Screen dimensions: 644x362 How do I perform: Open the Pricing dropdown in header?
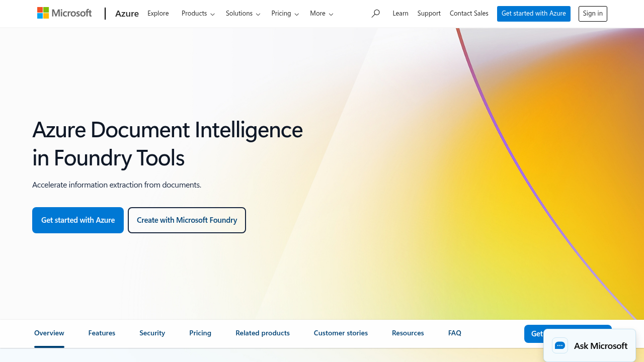pos(285,14)
